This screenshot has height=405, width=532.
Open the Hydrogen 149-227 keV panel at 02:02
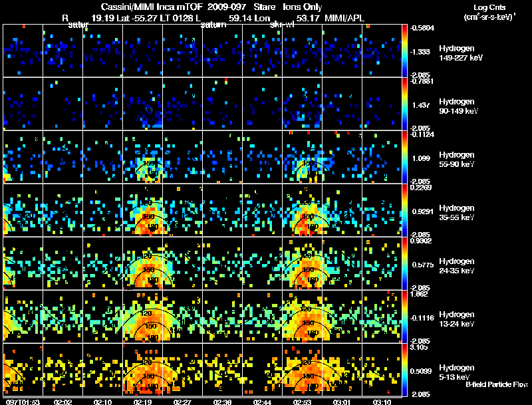63,51
